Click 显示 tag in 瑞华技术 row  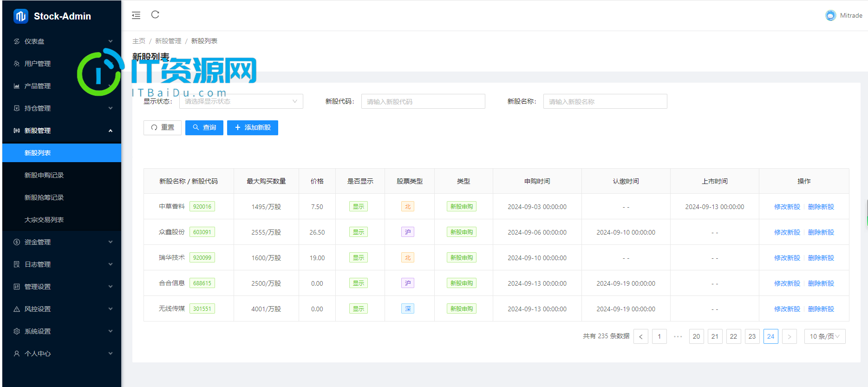coord(359,258)
